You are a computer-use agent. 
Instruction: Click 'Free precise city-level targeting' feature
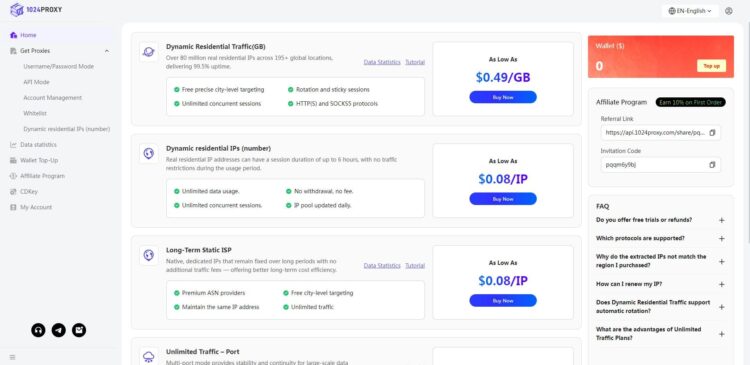tap(219, 89)
